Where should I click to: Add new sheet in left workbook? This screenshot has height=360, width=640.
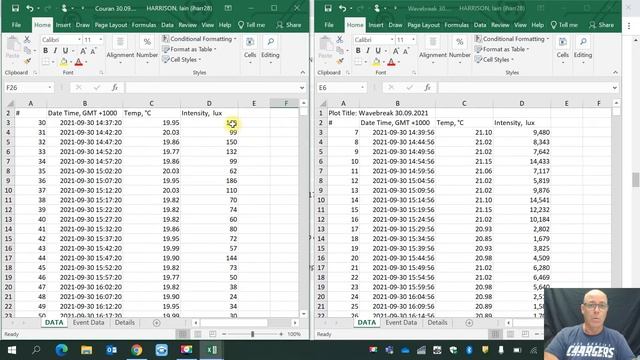(156, 323)
